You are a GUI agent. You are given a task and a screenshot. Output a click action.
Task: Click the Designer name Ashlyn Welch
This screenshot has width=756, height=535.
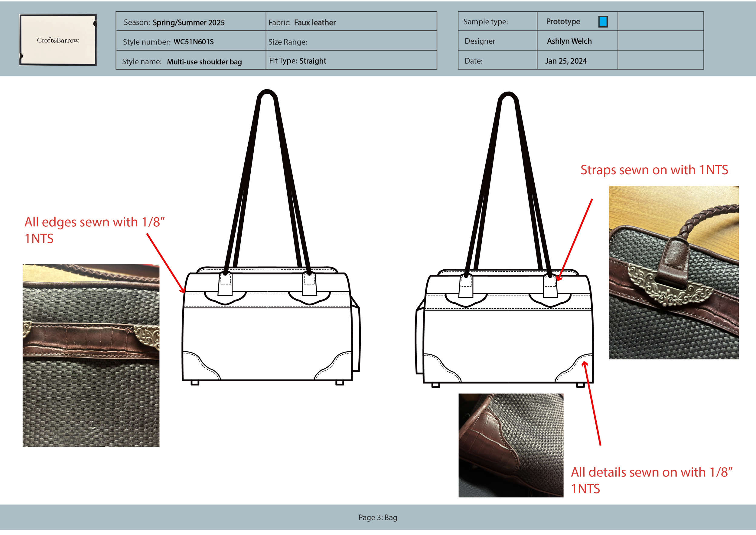pyautogui.click(x=569, y=41)
